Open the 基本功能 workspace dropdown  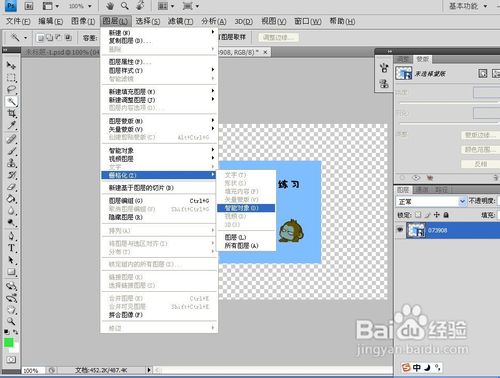pos(468,6)
